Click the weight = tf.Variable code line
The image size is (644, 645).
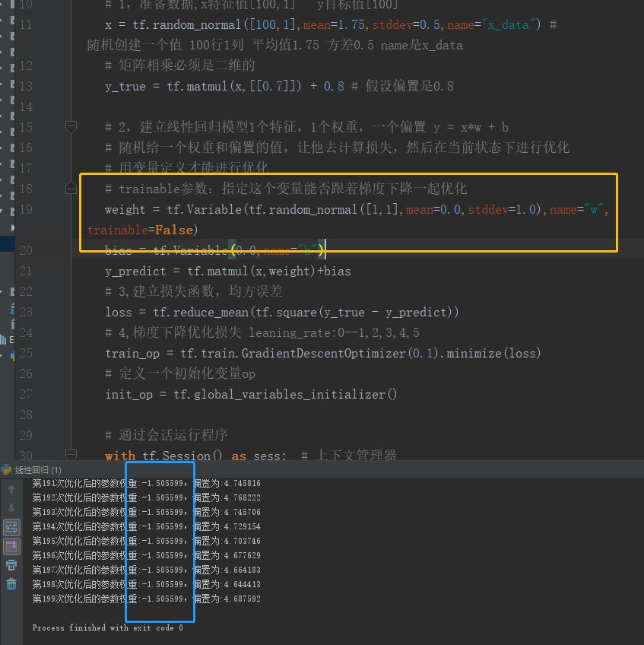357,209
